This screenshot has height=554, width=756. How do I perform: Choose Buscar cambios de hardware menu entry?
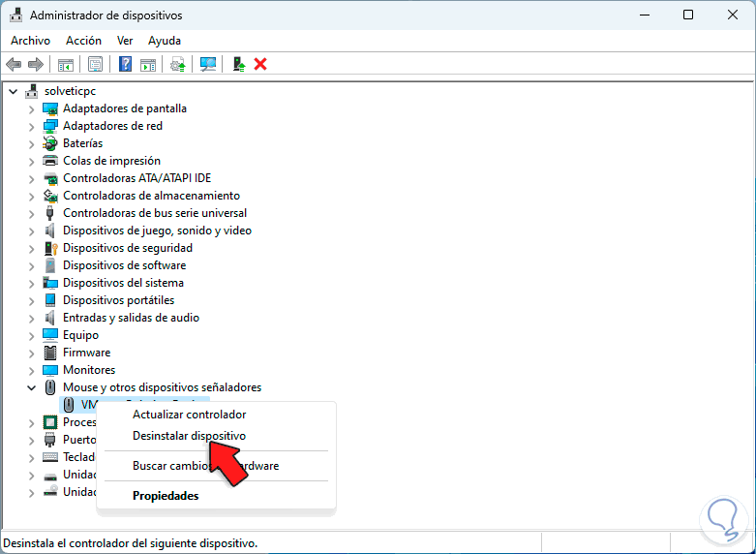point(216,466)
